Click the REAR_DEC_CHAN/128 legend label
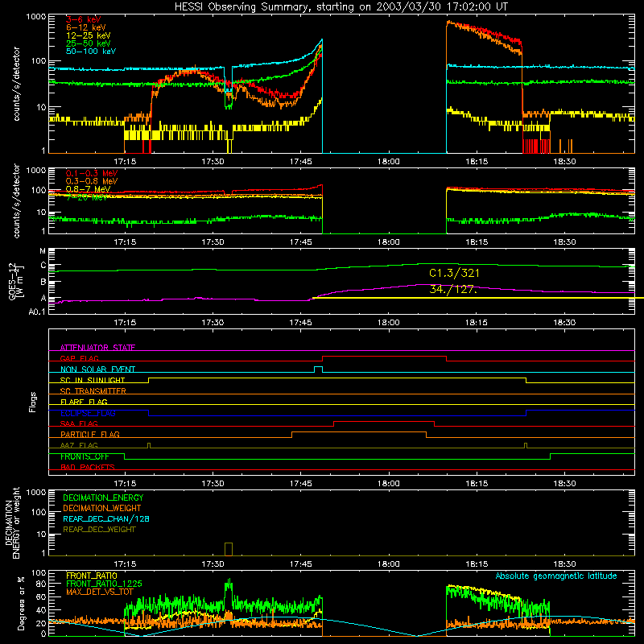Image resolution: width=644 pixels, height=644 pixels. 106,518
